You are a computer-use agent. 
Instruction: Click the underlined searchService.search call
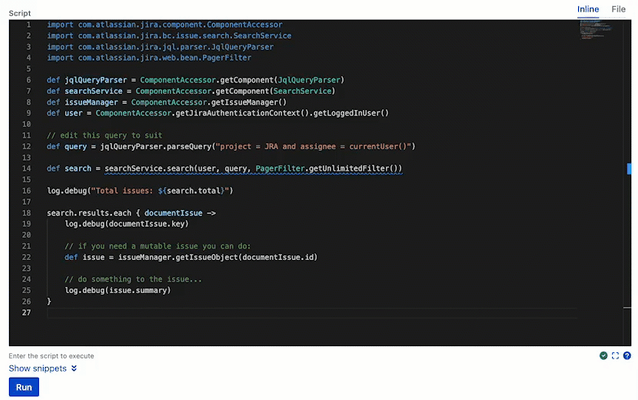(x=253, y=168)
